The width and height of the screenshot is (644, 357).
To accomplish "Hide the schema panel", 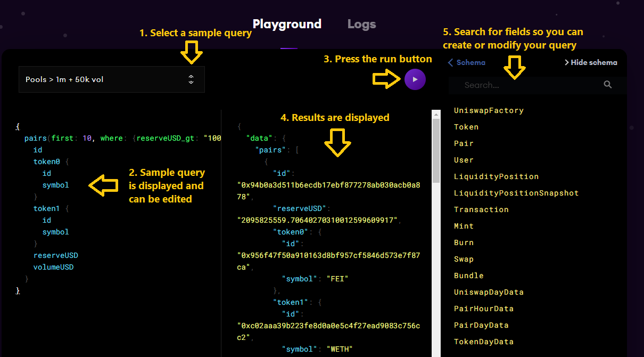I will (x=591, y=62).
